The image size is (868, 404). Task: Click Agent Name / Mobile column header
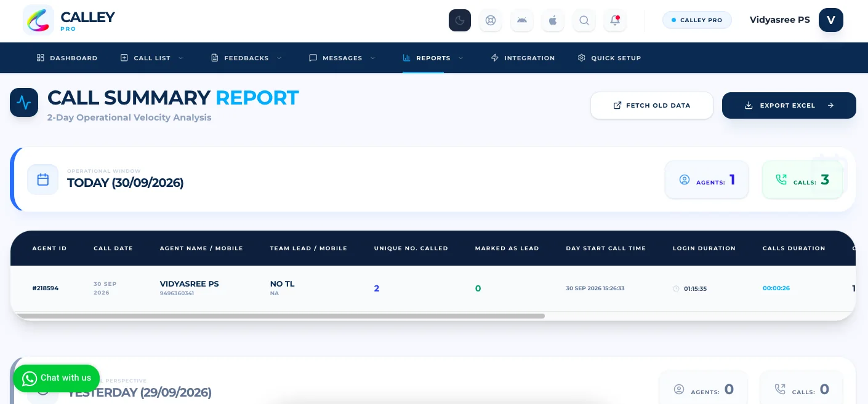pyautogui.click(x=201, y=248)
